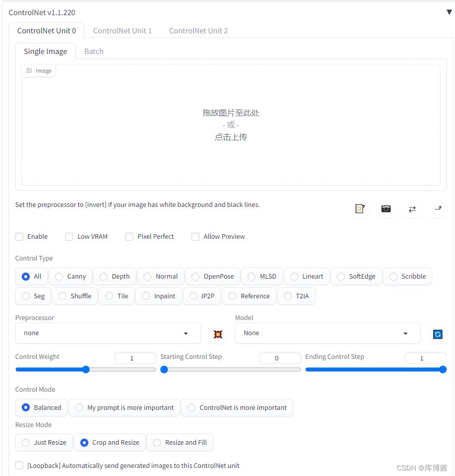Pick the T2IA control type

click(296, 296)
